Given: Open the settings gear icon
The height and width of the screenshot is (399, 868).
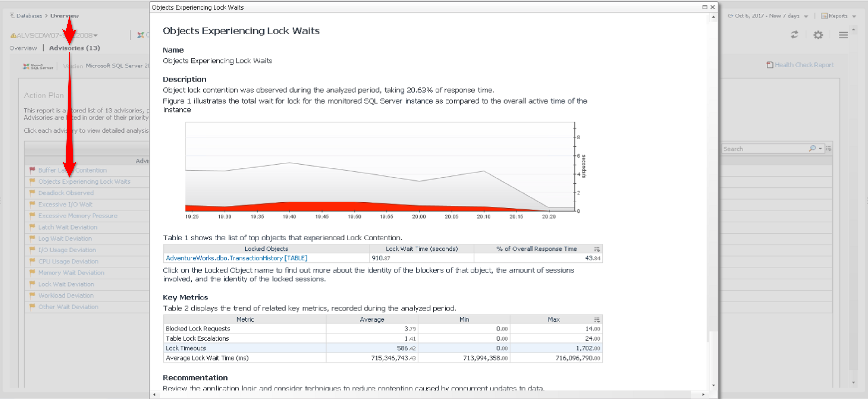Looking at the screenshot, I should point(818,35).
